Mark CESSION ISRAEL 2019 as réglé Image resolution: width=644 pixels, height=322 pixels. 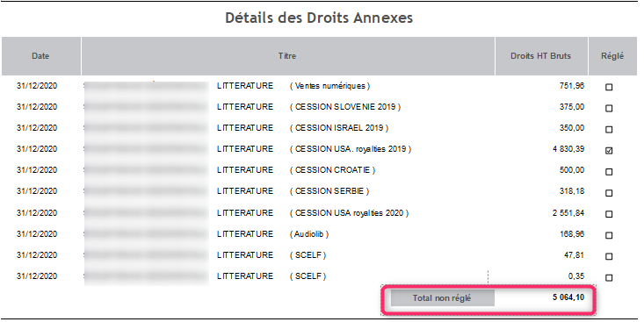[609, 130]
